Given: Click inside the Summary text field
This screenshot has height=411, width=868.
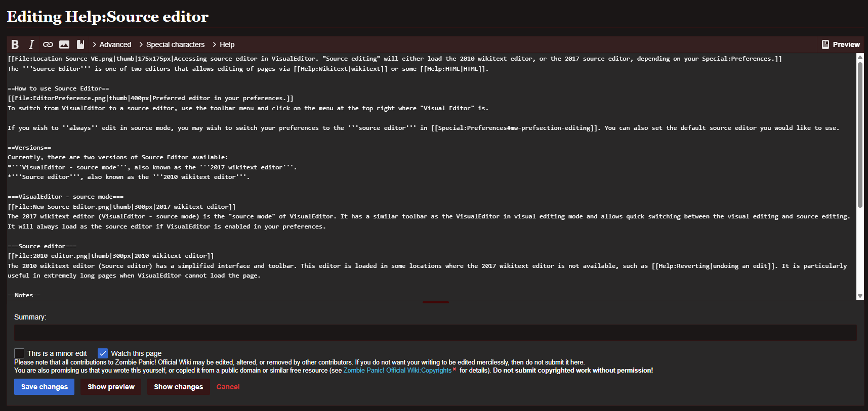Looking at the screenshot, I should point(435,333).
